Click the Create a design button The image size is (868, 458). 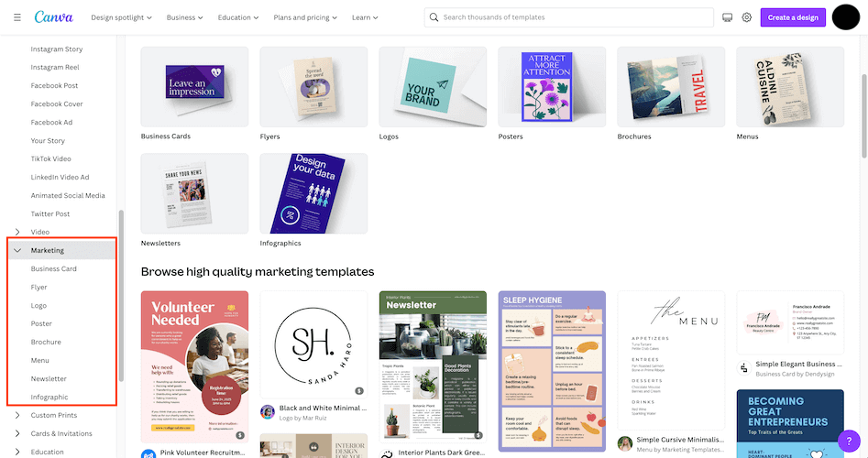(793, 17)
